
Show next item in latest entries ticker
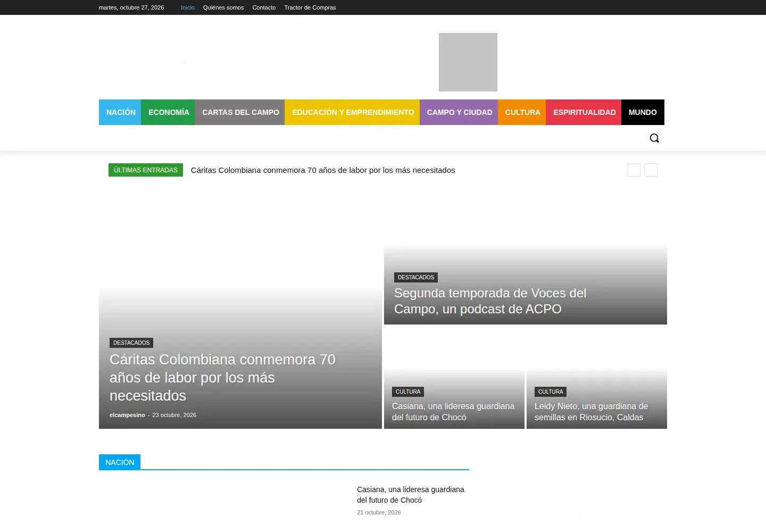(x=651, y=170)
